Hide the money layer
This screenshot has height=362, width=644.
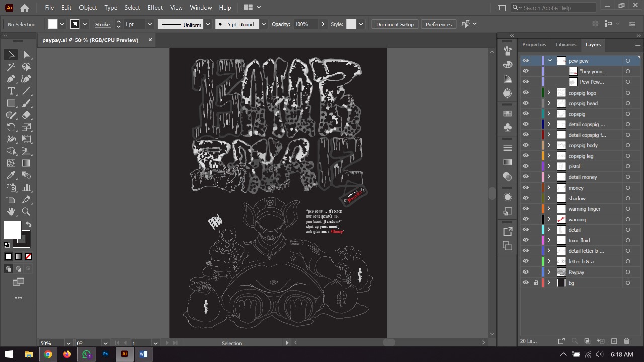526,188
